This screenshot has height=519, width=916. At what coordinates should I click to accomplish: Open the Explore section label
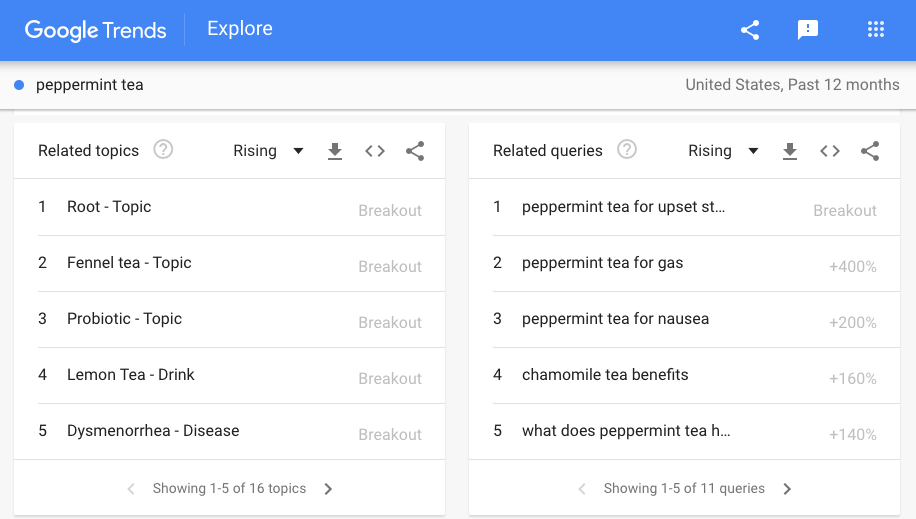(x=239, y=29)
